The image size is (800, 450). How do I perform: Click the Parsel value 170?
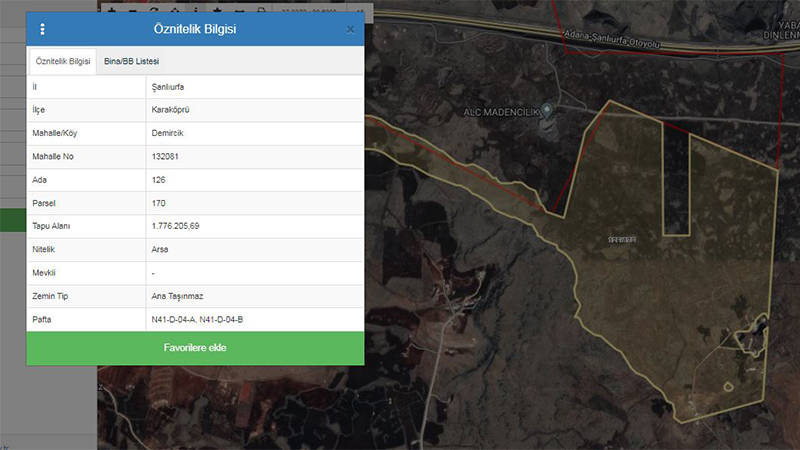point(157,203)
